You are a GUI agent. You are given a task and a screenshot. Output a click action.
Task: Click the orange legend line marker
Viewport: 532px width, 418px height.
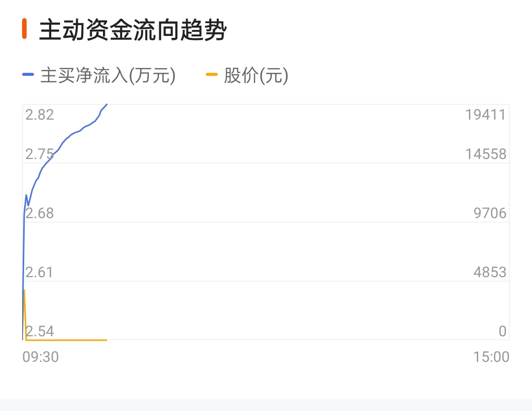click(x=212, y=74)
